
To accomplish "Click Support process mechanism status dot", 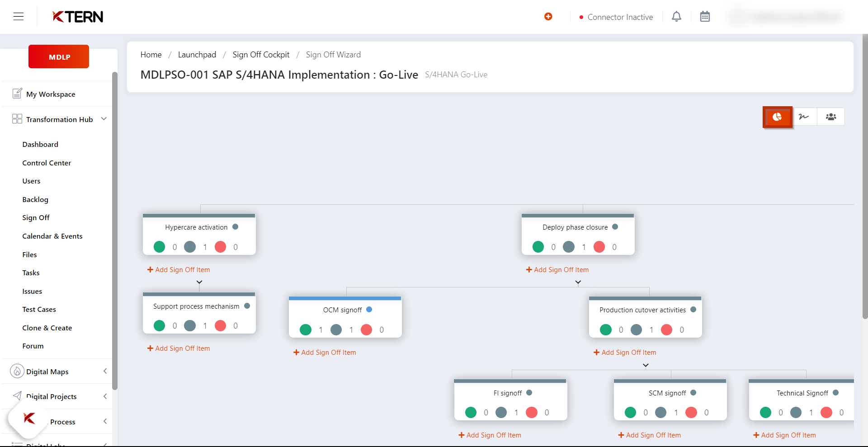I will [247, 306].
